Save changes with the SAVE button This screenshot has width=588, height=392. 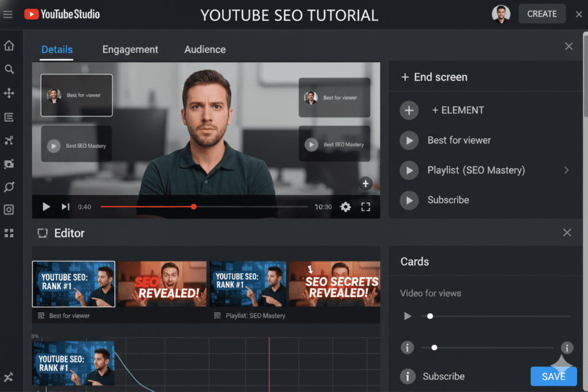pyautogui.click(x=553, y=376)
